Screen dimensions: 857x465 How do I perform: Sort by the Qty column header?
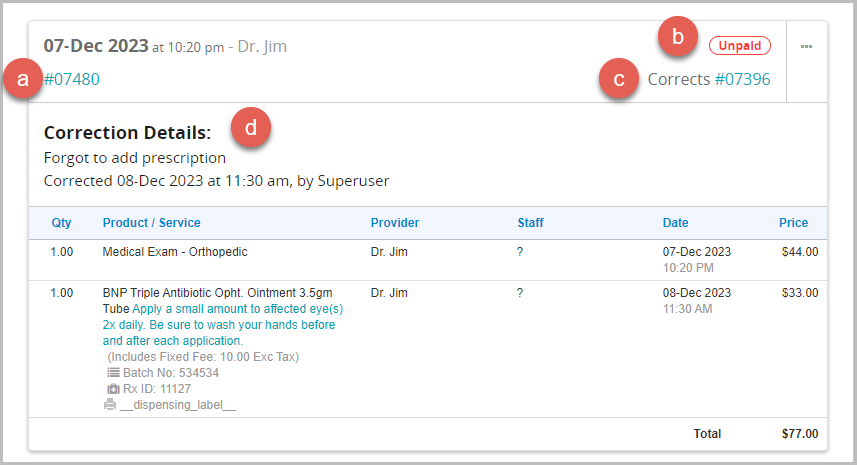61,223
